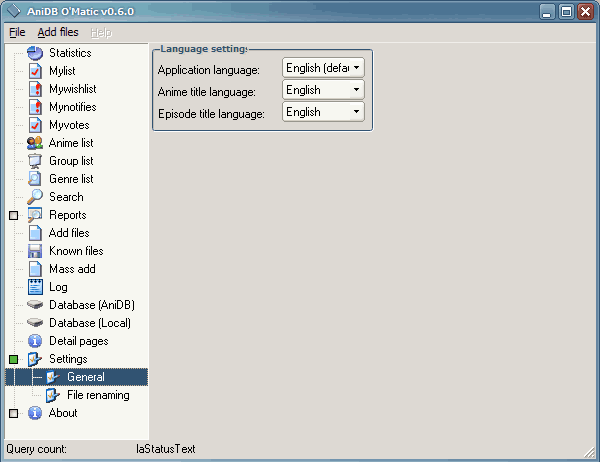This screenshot has height=462, width=600.
Task: Click the Statistics pie chart icon
Action: pos(35,53)
